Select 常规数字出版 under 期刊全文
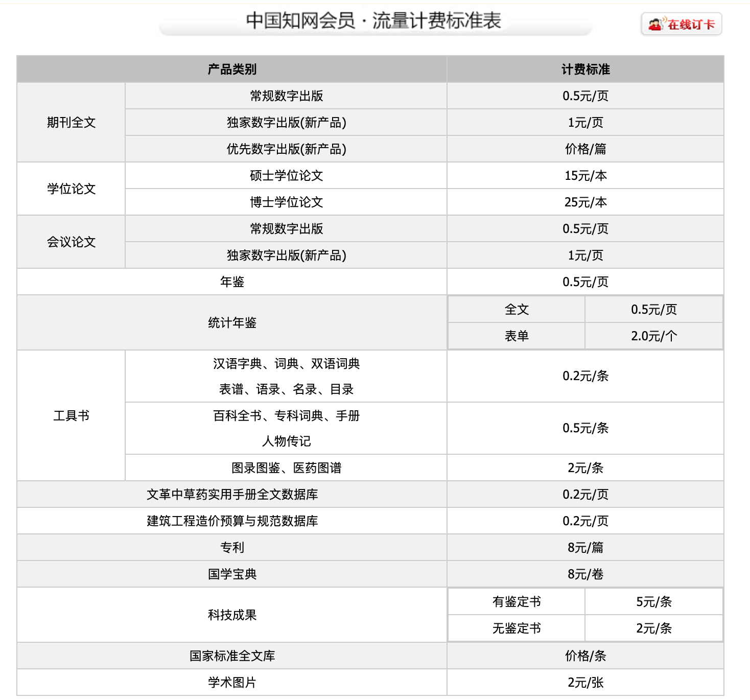 coord(286,96)
